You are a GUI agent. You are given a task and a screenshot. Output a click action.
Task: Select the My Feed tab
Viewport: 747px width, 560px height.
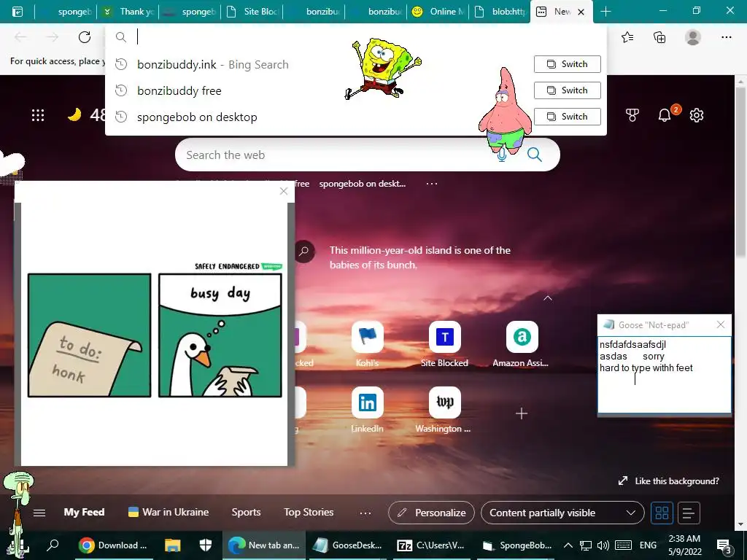click(85, 512)
